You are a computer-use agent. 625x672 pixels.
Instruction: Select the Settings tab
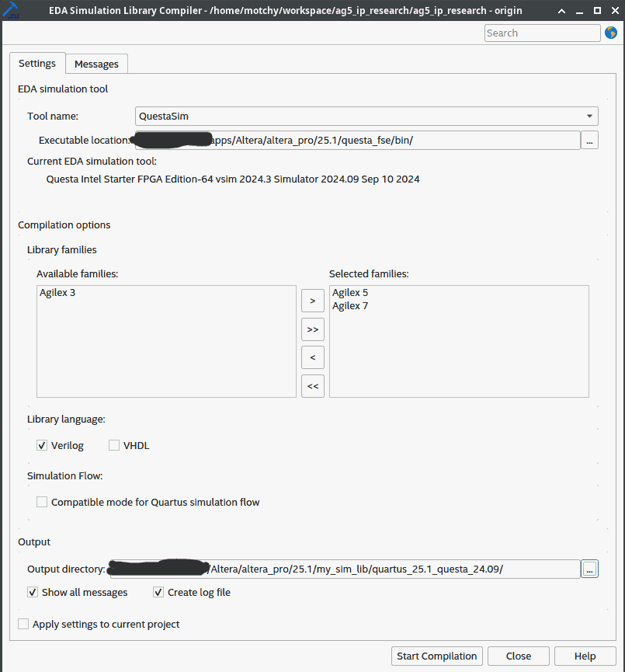coord(37,64)
